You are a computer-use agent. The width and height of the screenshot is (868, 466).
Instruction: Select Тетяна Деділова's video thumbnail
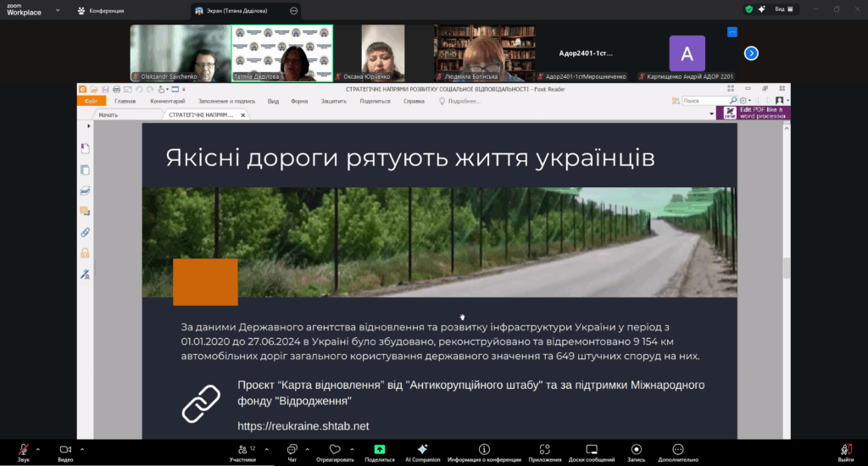pos(282,53)
